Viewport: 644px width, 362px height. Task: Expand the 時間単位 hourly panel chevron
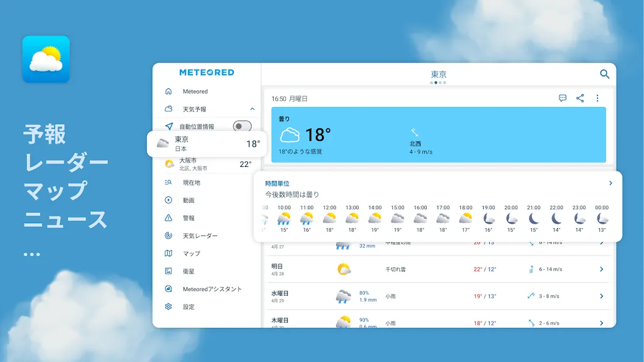[x=610, y=183]
